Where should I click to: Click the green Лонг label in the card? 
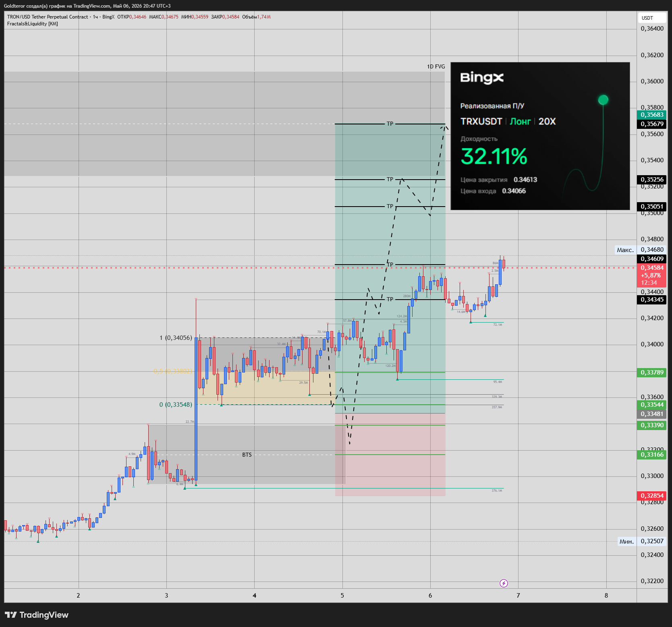click(x=520, y=122)
